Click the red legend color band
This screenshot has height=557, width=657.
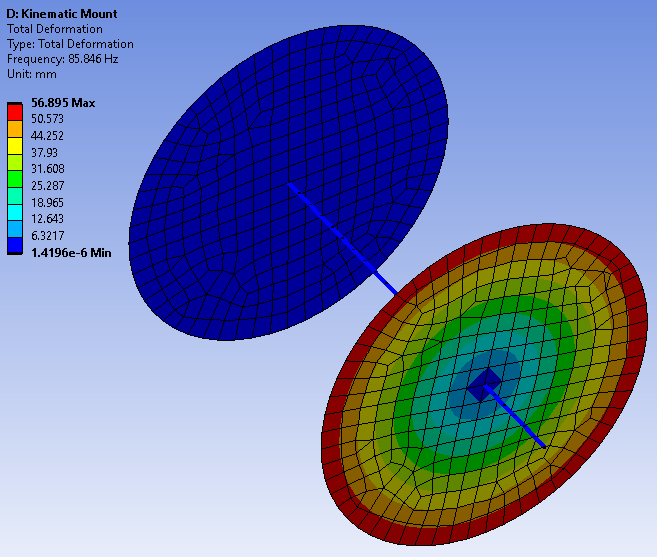click(x=15, y=112)
